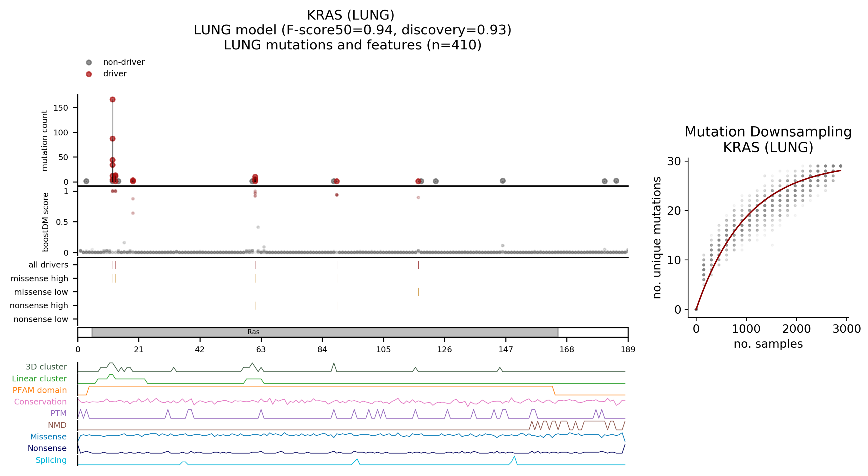Click the red driver legend marker
Viewport: 868px width, 476px height.
click(89, 74)
